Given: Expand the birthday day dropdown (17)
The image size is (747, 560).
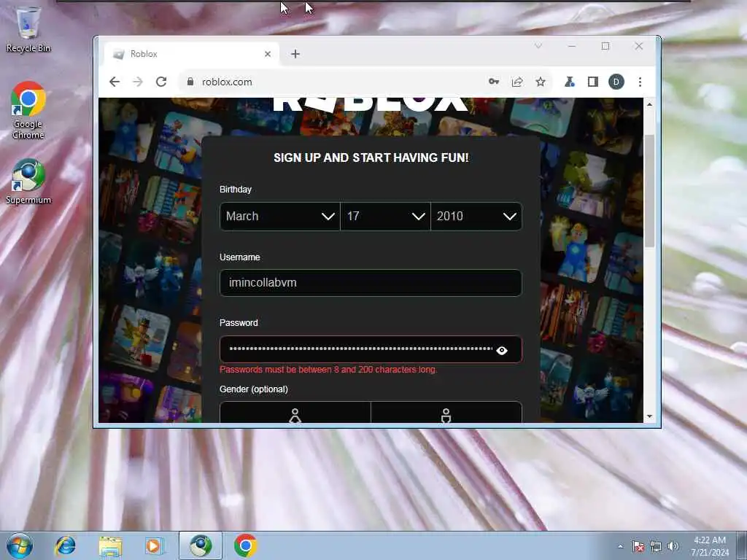Looking at the screenshot, I should click(385, 217).
